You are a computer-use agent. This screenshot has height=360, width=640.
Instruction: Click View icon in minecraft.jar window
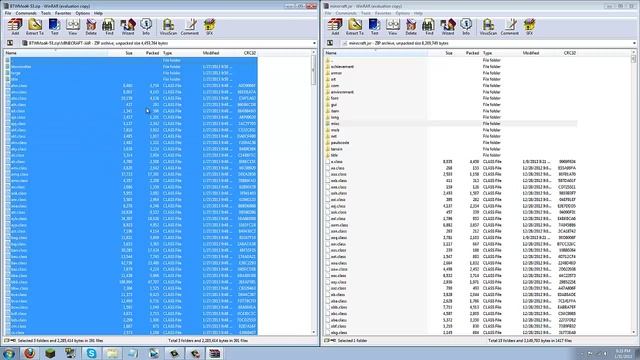coord(393,27)
